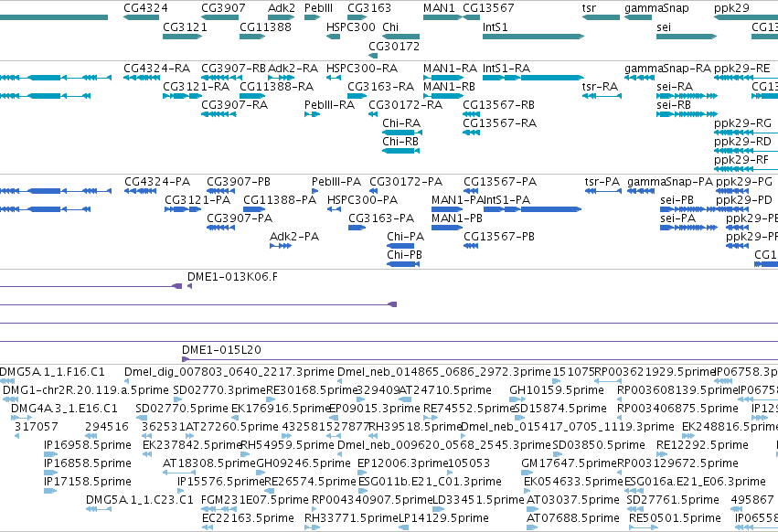Click the ppk29-RG transcript label

click(742, 123)
